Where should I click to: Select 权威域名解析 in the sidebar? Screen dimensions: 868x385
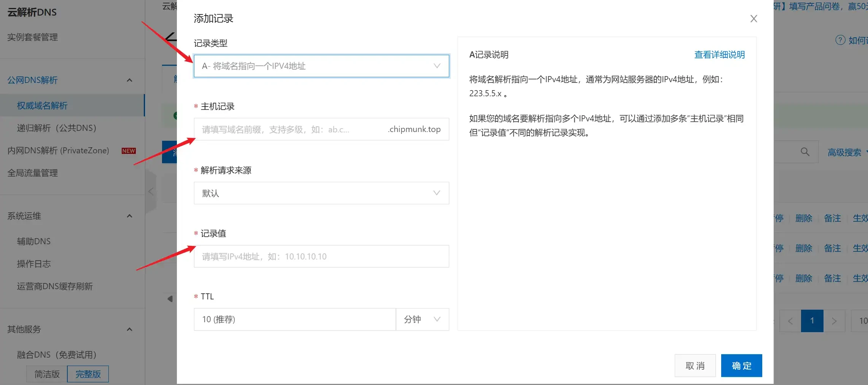tap(42, 105)
